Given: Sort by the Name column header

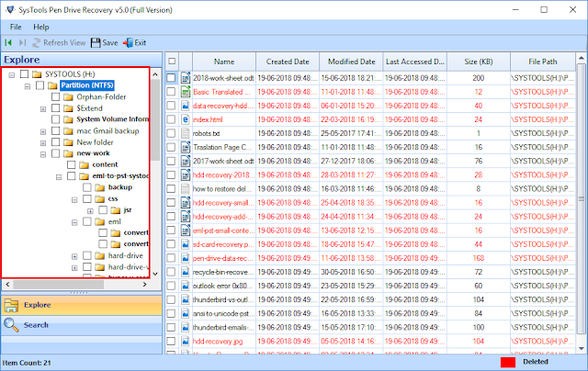Looking at the screenshot, I should click(x=224, y=62).
